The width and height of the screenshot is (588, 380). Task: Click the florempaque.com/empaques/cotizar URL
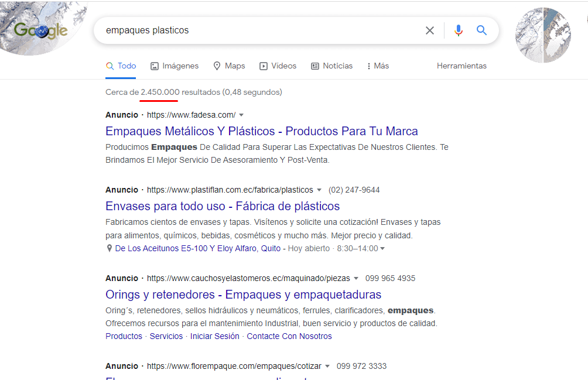[x=234, y=366]
